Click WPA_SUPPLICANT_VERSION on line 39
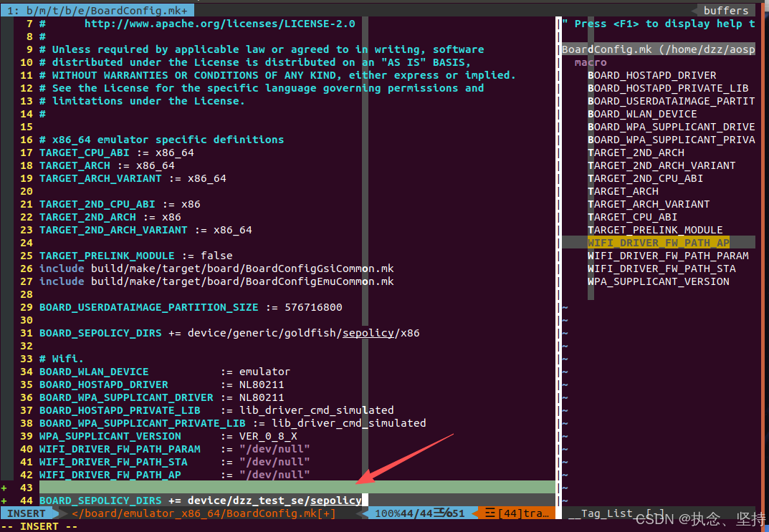769x532 pixels. click(110, 436)
